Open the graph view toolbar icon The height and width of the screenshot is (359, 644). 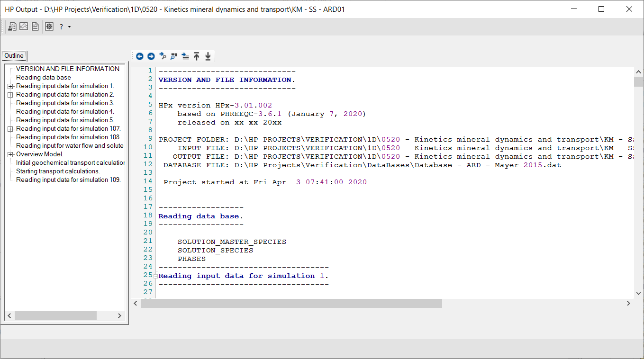point(24,27)
